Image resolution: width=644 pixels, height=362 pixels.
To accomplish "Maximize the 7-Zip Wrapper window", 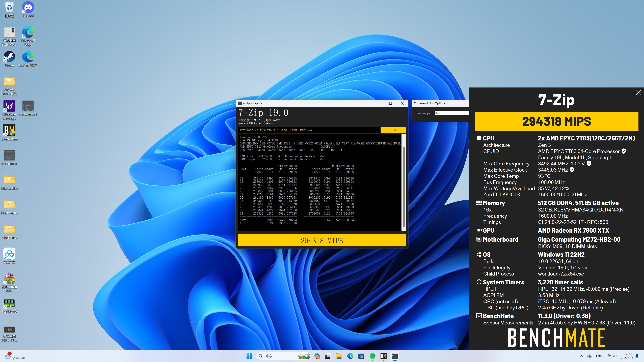I will coord(390,103).
